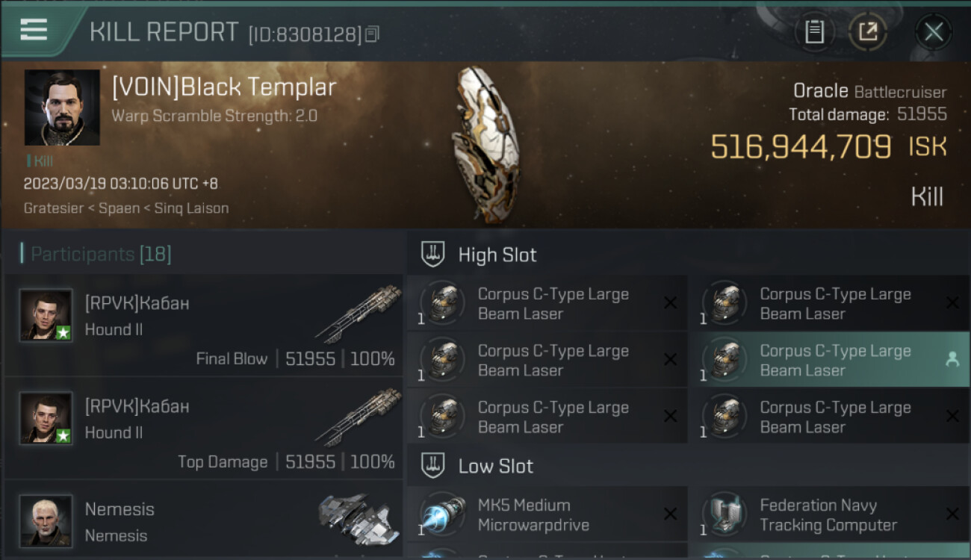Viewport: 971px width, 560px height.
Task: Click the Gratesier location link
Action: (x=52, y=208)
